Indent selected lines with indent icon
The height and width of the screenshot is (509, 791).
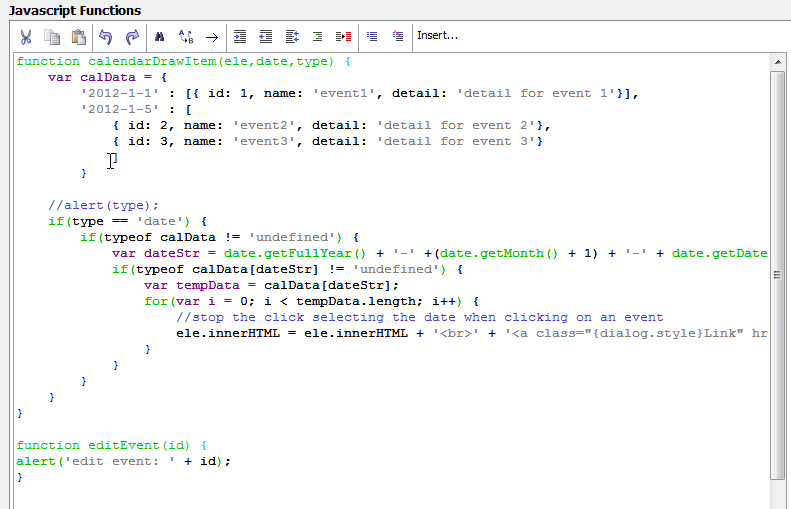[x=240, y=36]
